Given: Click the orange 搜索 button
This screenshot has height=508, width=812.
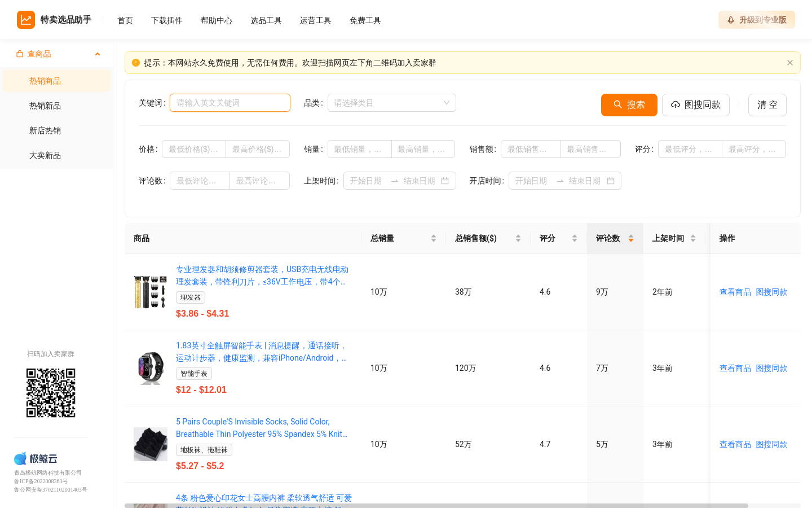Looking at the screenshot, I should [x=629, y=105].
